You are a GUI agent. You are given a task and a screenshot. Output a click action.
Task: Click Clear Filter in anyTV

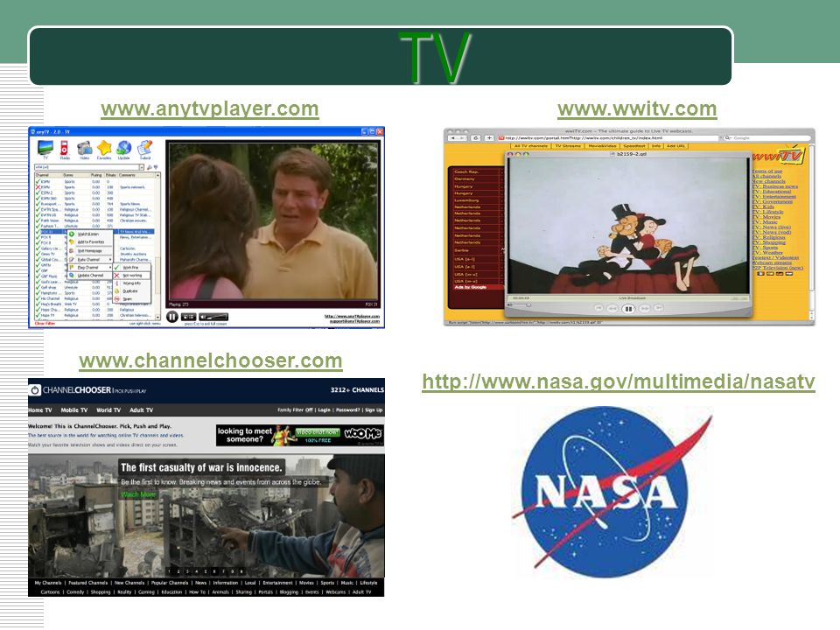coord(45,324)
